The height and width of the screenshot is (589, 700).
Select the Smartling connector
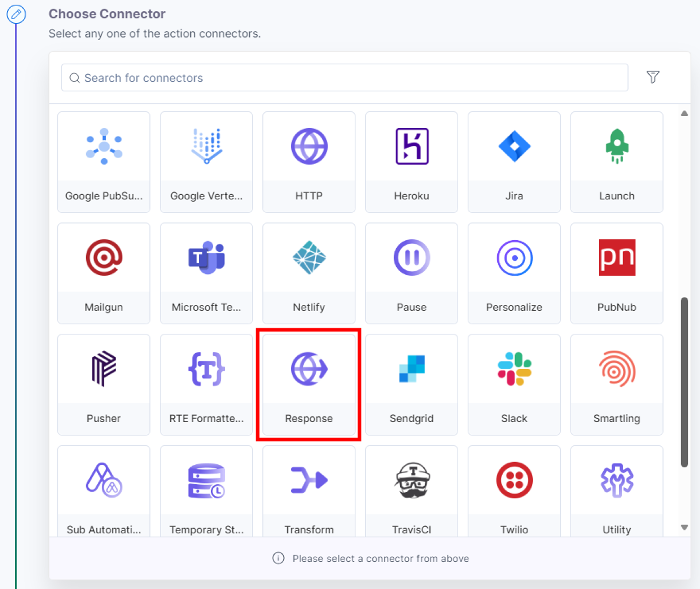(617, 384)
